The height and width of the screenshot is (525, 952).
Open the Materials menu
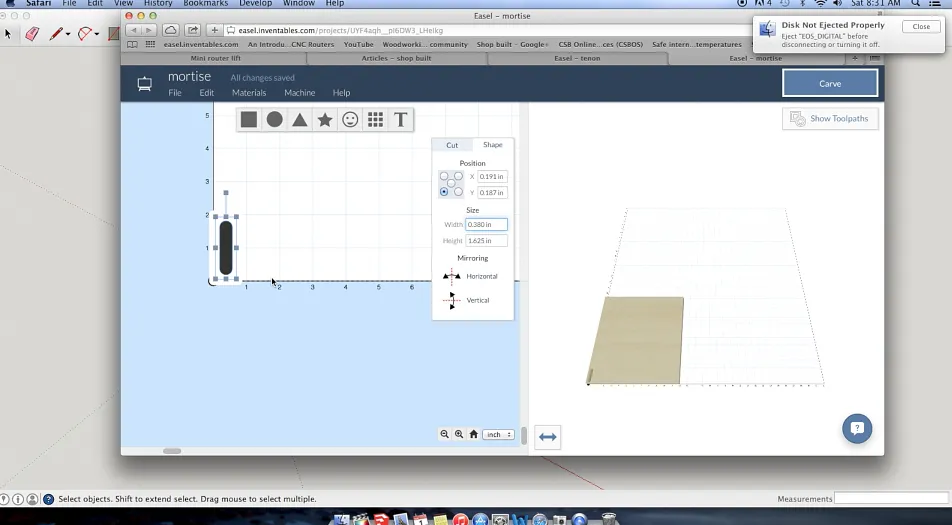pyautogui.click(x=249, y=93)
